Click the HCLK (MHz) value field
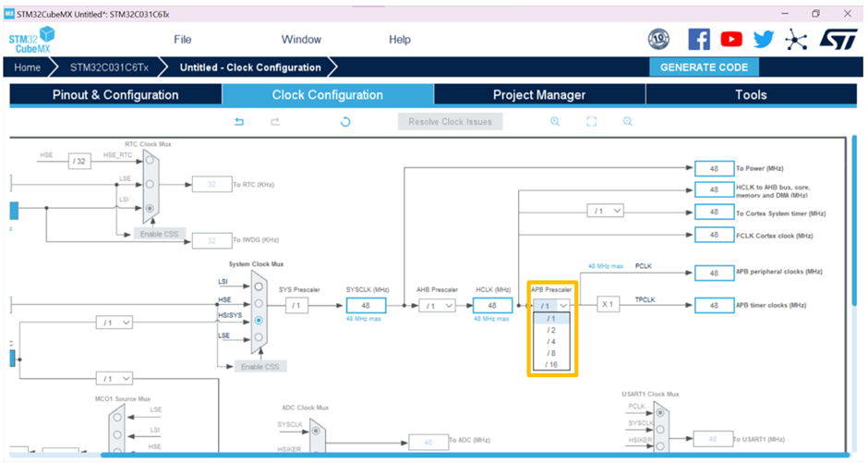 pyautogui.click(x=492, y=306)
